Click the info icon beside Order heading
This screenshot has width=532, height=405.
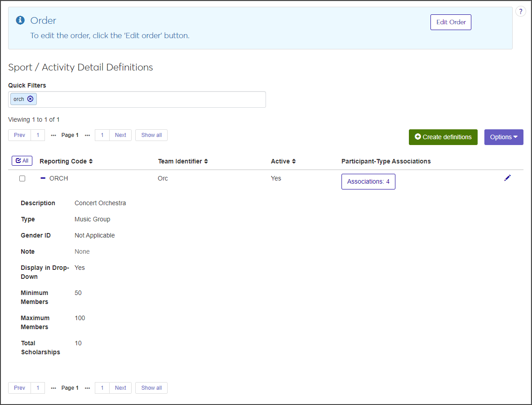tap(20, 20)
